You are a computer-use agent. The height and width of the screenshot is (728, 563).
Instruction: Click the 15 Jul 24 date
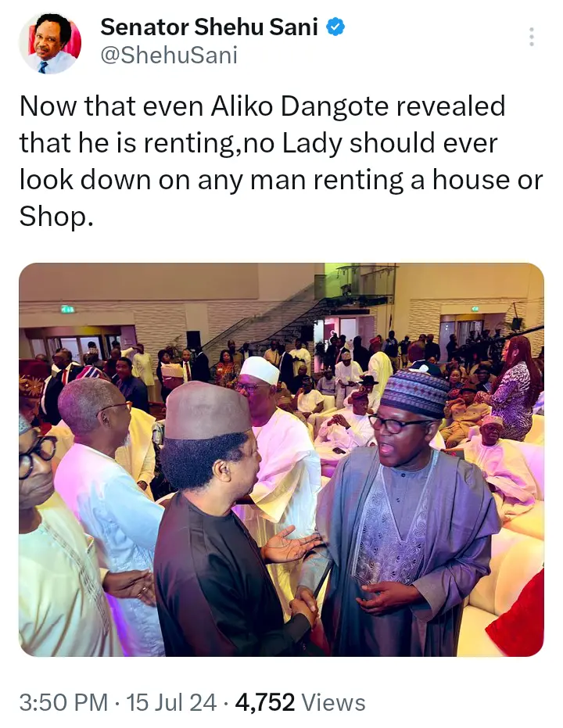point(171,702)
